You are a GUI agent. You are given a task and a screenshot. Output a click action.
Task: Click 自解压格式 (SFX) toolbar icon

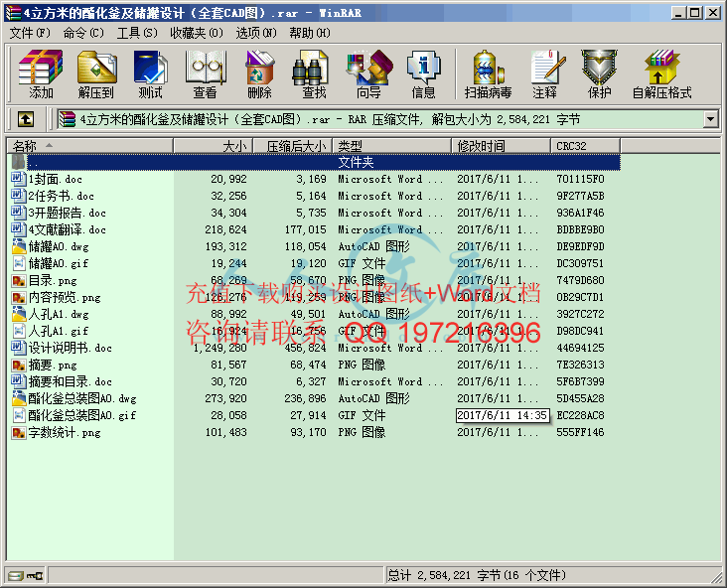[x=662, y=74]
